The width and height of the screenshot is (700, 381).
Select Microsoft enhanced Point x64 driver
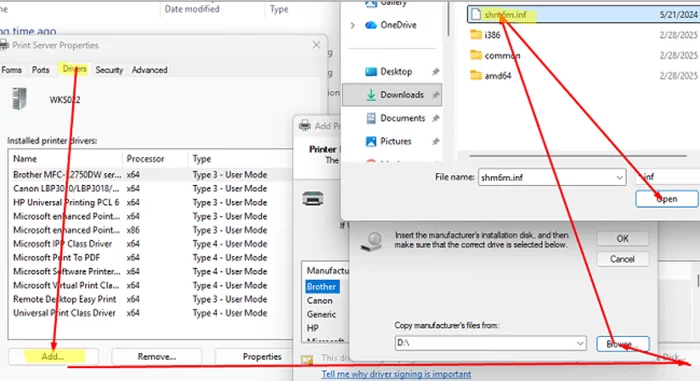(x=150, y=216)
